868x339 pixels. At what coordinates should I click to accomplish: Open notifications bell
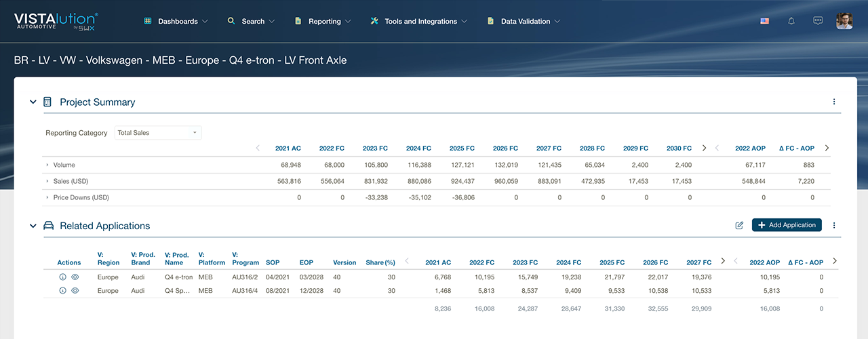pyautogui.click(x=791, y=21)
